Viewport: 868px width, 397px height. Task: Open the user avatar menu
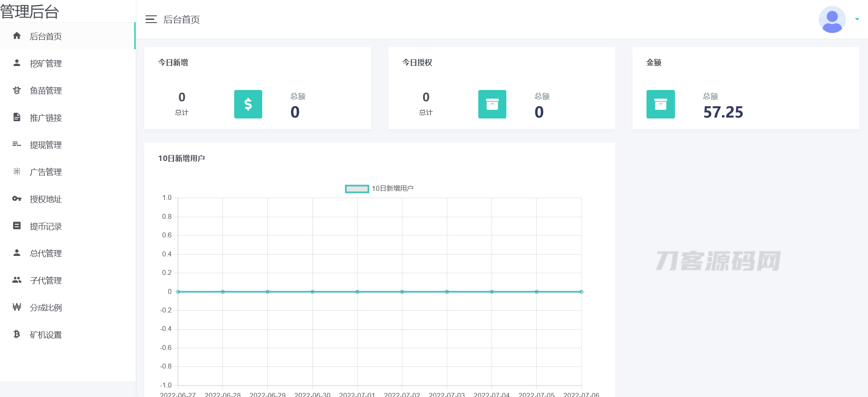(x=832, y=19)
